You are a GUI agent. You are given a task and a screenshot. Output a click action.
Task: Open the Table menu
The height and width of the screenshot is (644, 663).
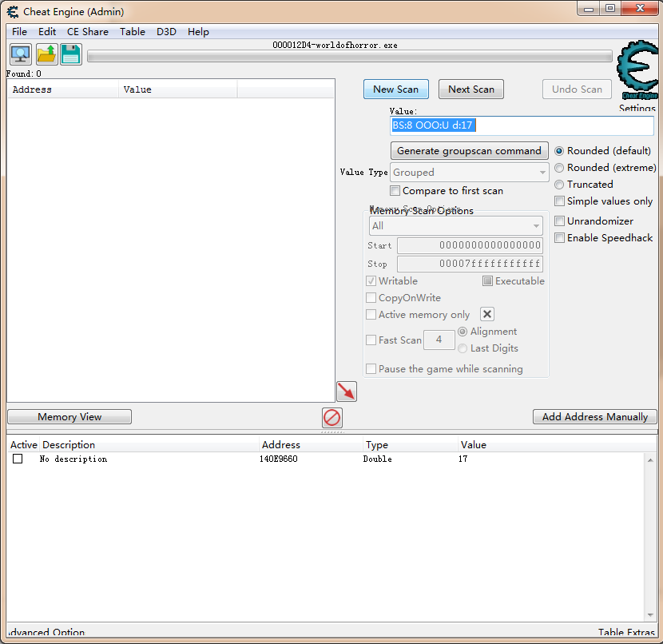tap(133, 32)
